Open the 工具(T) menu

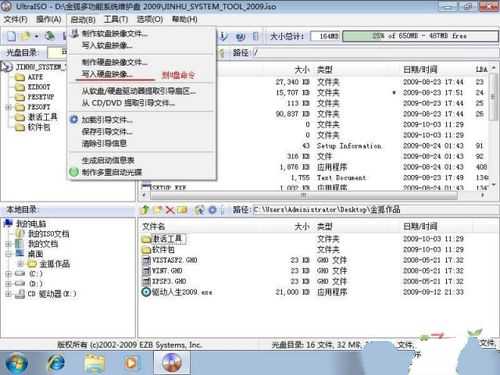pos(116,19)
